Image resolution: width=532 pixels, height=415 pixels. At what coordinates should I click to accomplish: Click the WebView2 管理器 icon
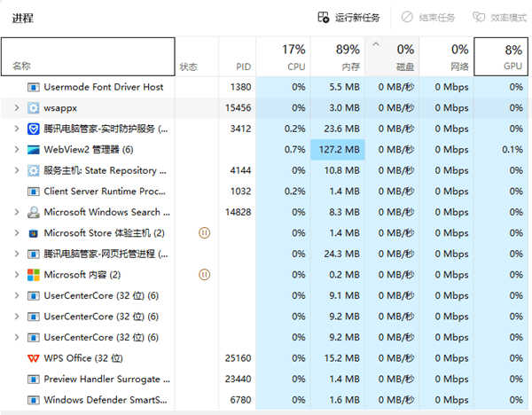click(34, 150)
